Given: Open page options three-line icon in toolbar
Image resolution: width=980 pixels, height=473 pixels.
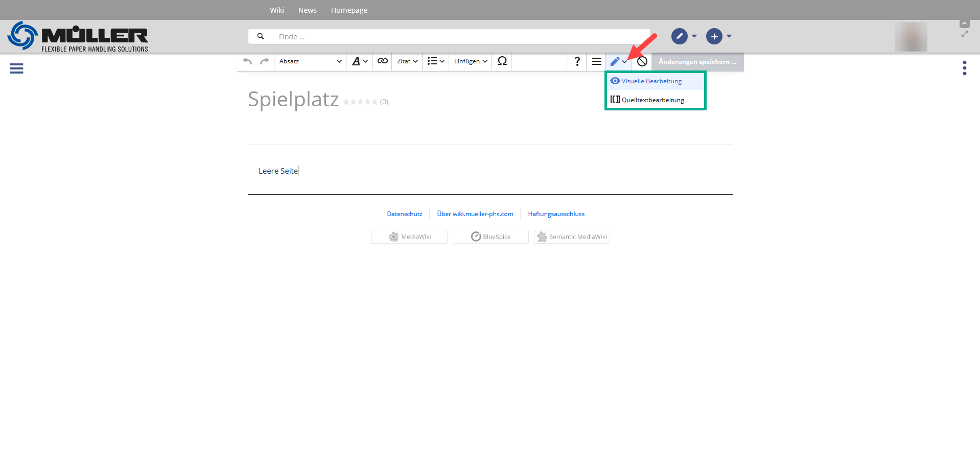Looking at the screenshot, I should (596, 61).
